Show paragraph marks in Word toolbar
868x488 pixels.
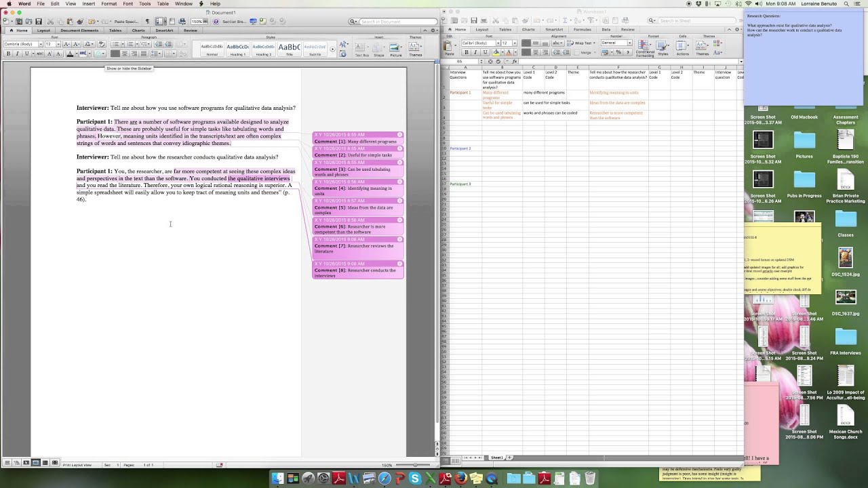(147, 22)
